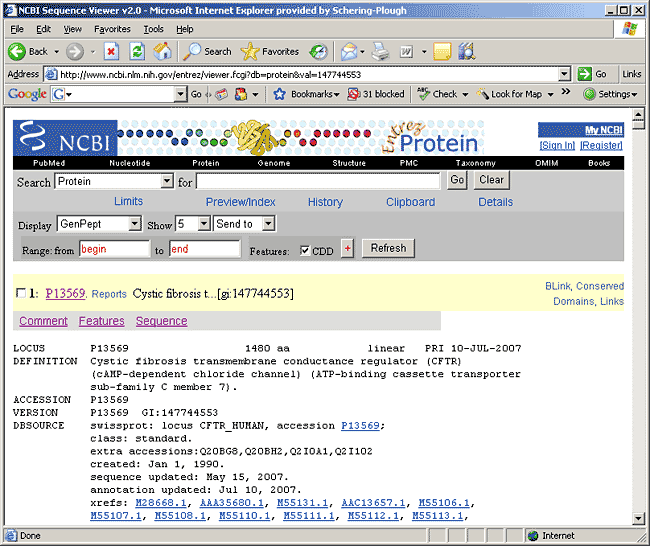650x546 pixels.
Task: Click the page scrollbar up arrow
Action: point(638,114)
